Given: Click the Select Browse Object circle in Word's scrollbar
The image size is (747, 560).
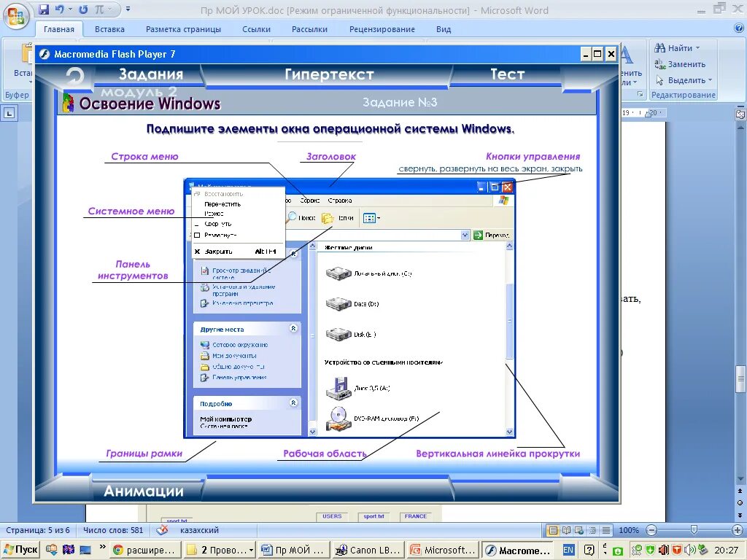Looking at the screenshot, I should click(x=740, y=503).
